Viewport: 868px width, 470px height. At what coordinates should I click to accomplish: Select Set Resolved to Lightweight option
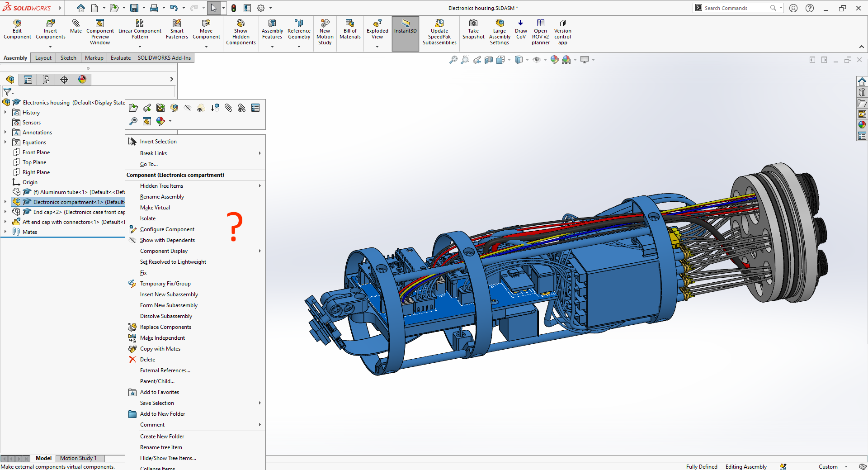(195, 262)
